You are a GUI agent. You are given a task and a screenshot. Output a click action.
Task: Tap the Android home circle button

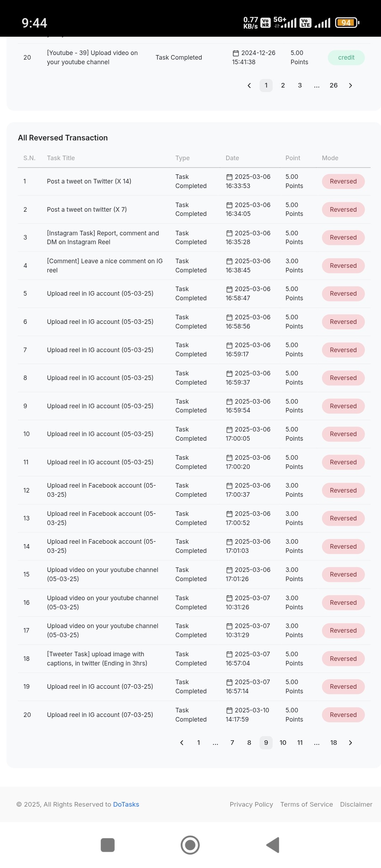click(x=190, y=845)
